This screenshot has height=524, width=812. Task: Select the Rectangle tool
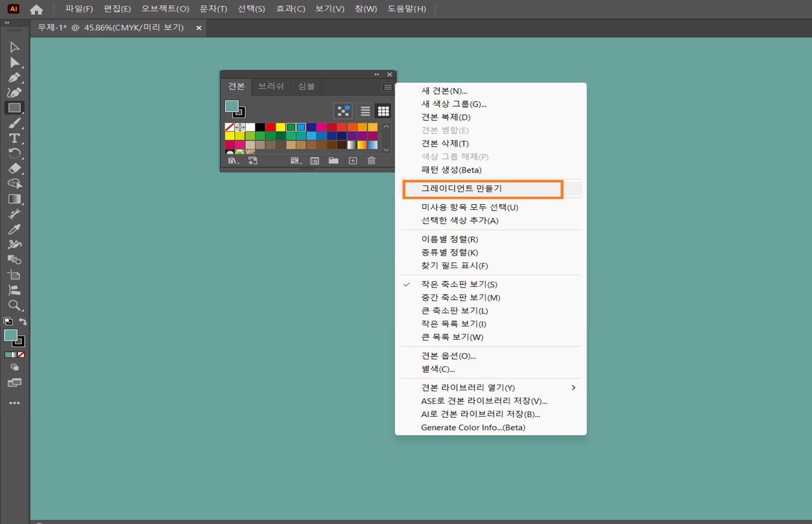click(x=14, y=108)
